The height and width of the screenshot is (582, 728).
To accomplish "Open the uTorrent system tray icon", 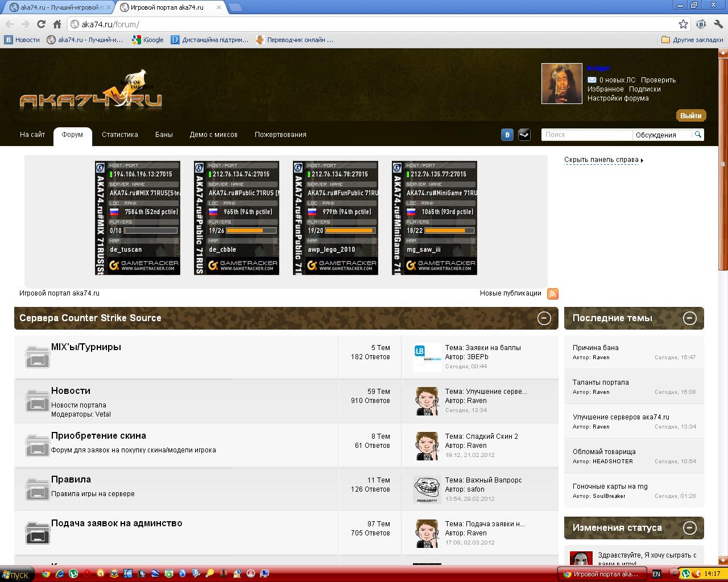I will pos(686,573).
